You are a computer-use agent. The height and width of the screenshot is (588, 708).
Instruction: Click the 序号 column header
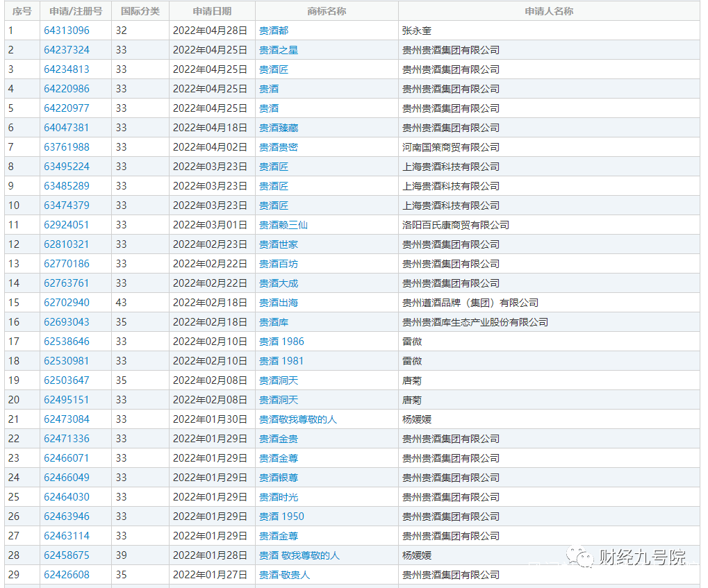pos(22,11)
